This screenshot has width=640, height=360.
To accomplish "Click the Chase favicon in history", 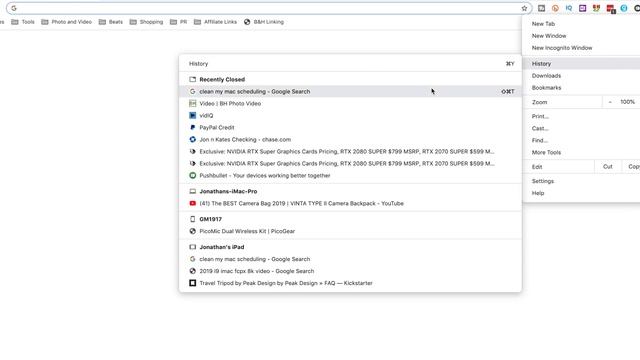I will (x=193, y=140).
